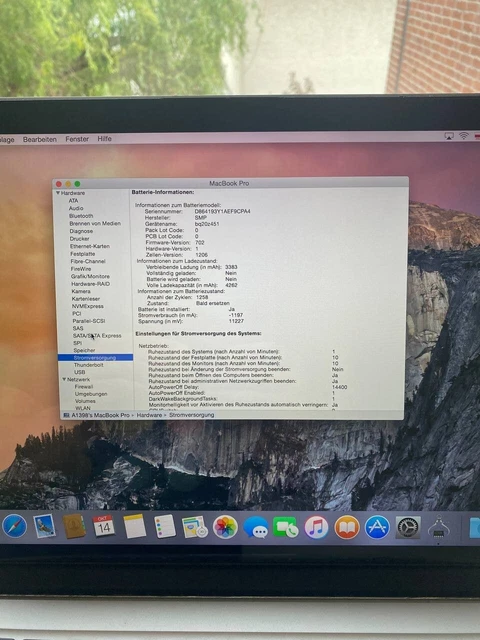Select Kartenleser in the sidebar
Image resolution: width=480 pixels, height=640 pixels.
(86, 299)
